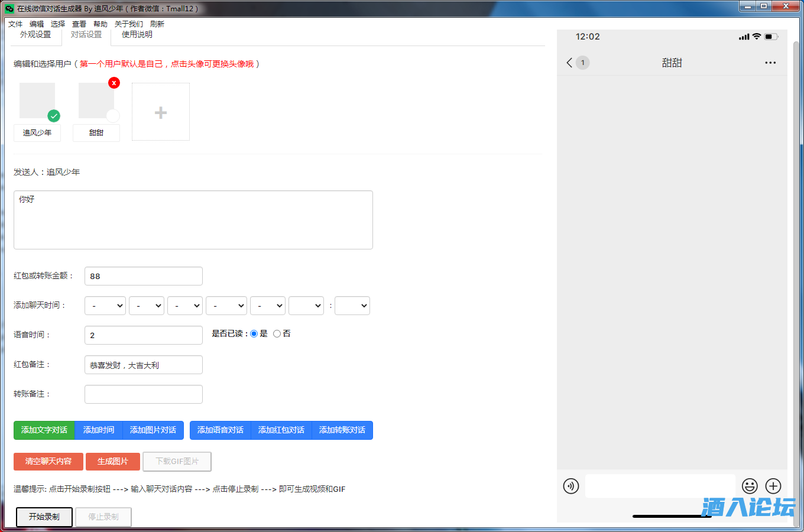Click the 生成图片 button
This screenshot has height=532, width=804.
tap(112, 462)
